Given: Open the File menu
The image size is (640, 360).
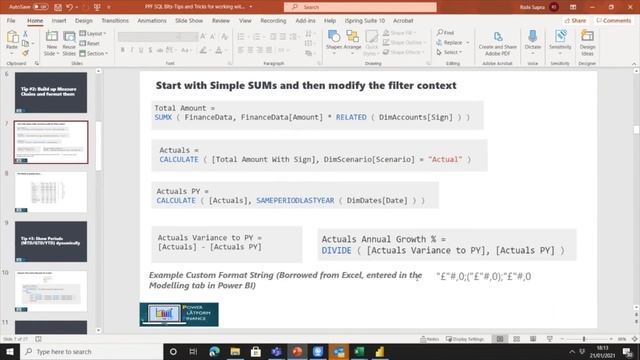Looking at the screenshot, I should click(x=11, y=20).
